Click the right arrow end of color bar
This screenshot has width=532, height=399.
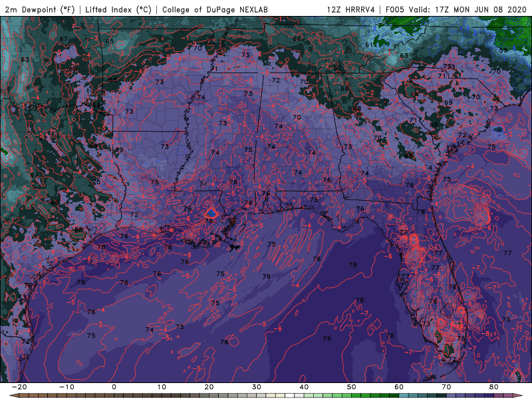[519, 396]
